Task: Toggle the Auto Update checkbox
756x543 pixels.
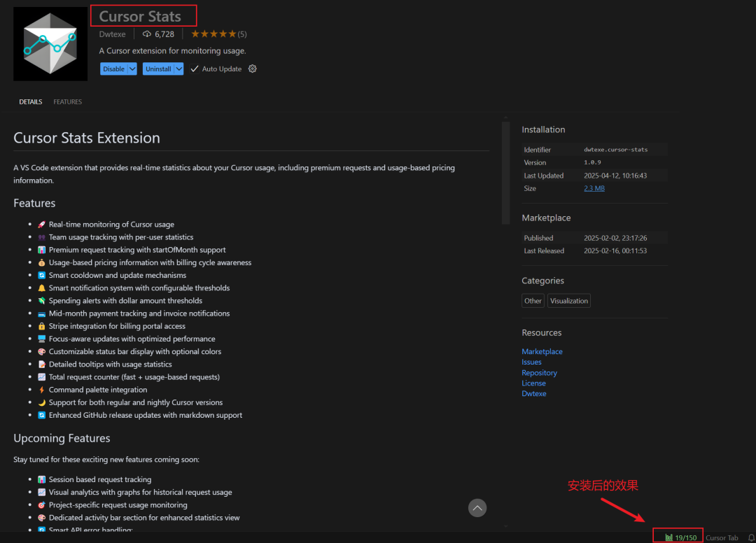Action: [x=195, y=69]
